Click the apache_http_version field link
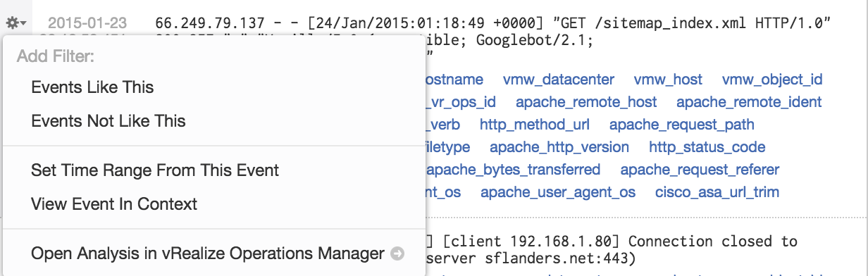The width and height of the screenshot is (868, 276). (559, 147)
